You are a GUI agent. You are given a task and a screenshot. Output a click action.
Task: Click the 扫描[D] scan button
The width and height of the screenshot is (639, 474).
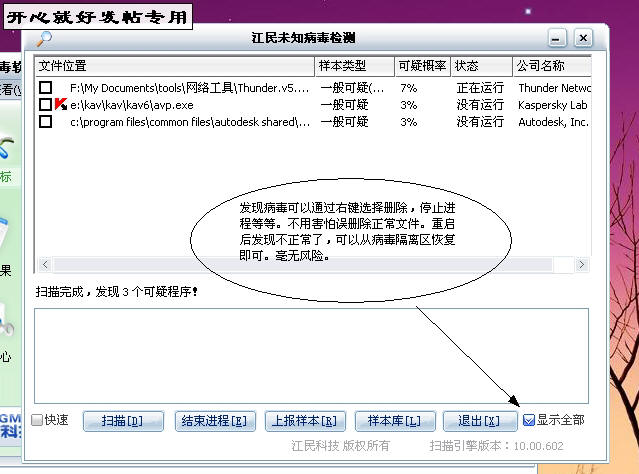[123, 421]
